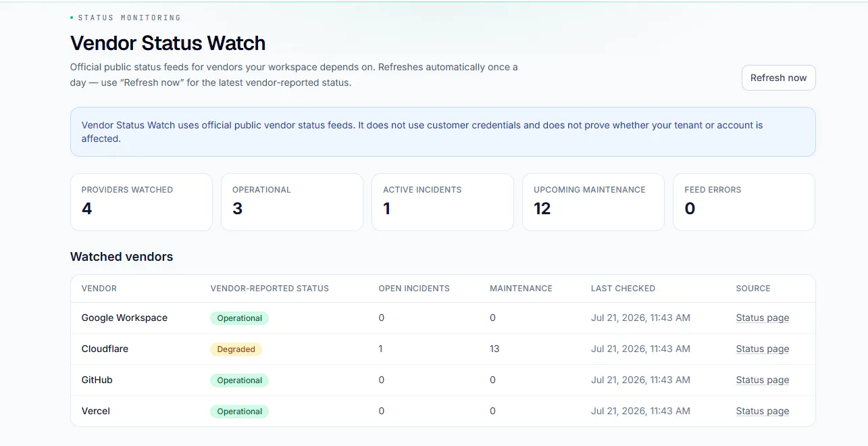Image resolution: width=868 pixels, height=446 pixels.
Task: Click the Watched vendors section heading
Action: tap(122, 257)
